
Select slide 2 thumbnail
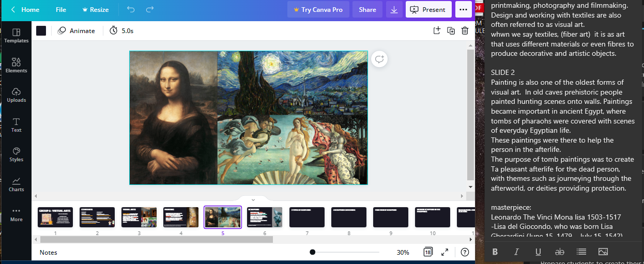(x=97, y=217)
